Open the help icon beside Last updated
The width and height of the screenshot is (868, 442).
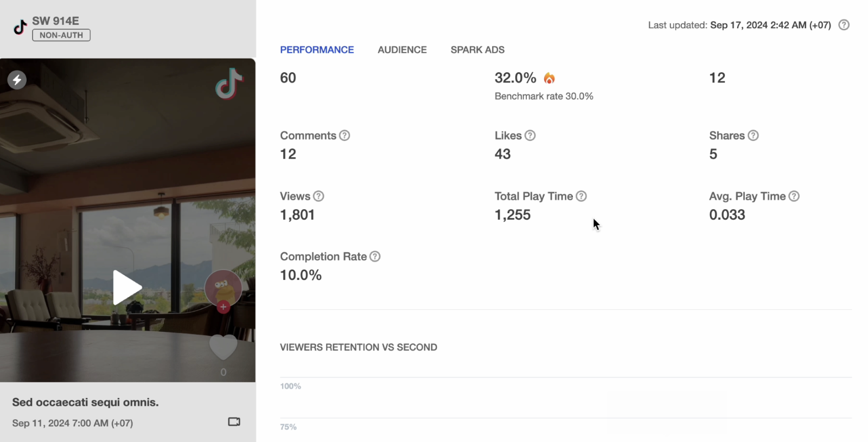coord(844,25)
